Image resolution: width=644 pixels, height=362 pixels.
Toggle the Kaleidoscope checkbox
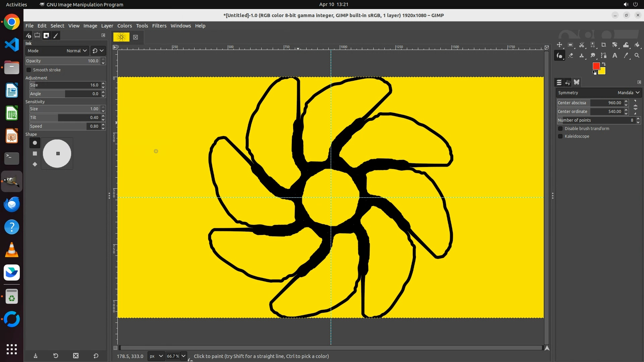click(560, 136)
